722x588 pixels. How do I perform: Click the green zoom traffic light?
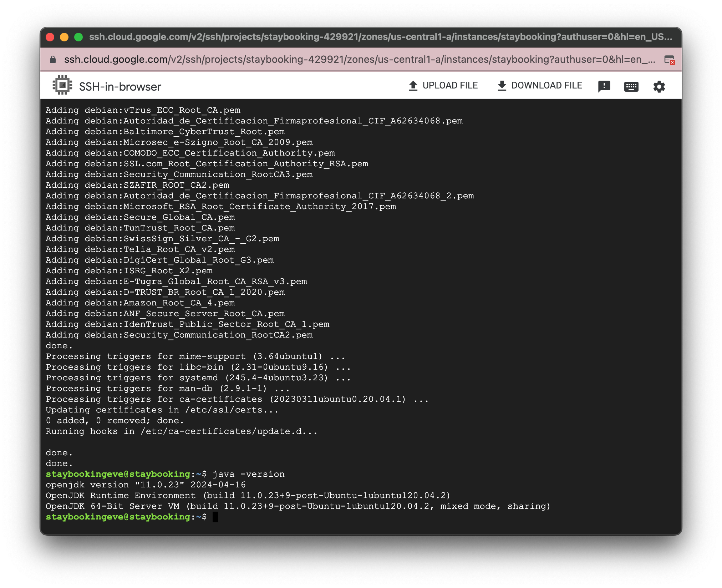pos(78,36)
